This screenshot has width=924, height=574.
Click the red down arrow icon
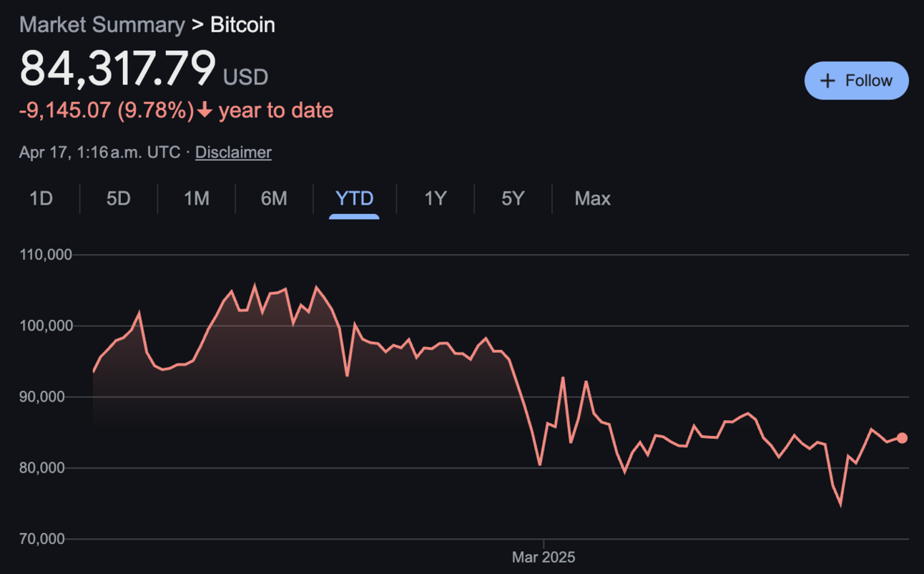pos(205,110)
